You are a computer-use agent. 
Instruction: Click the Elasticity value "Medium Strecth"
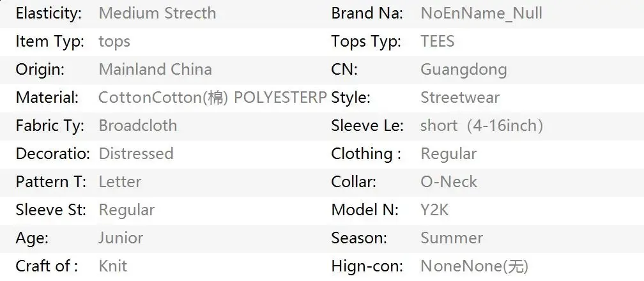[x=157, y=13]
